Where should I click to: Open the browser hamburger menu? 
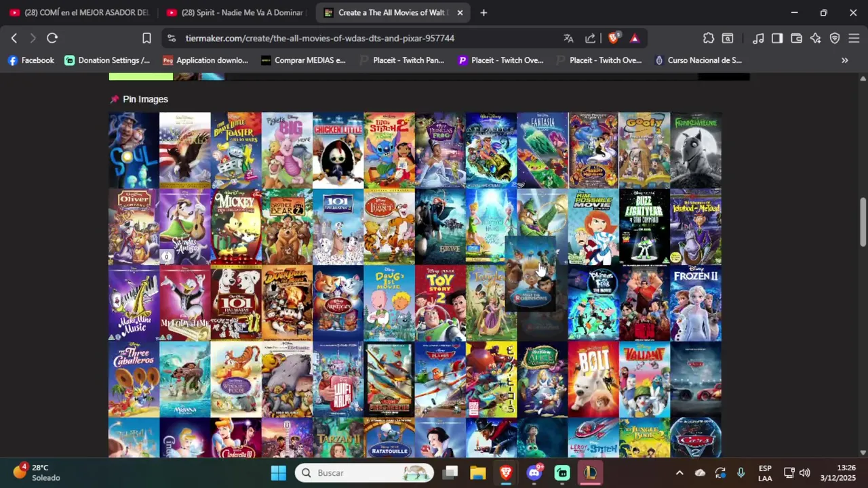click(854, 39)
